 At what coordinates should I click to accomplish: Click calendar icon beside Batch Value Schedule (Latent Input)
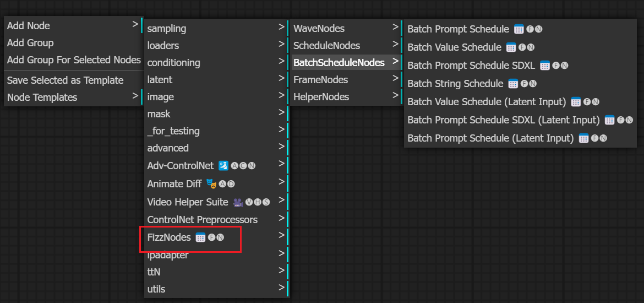coord(576,102)
